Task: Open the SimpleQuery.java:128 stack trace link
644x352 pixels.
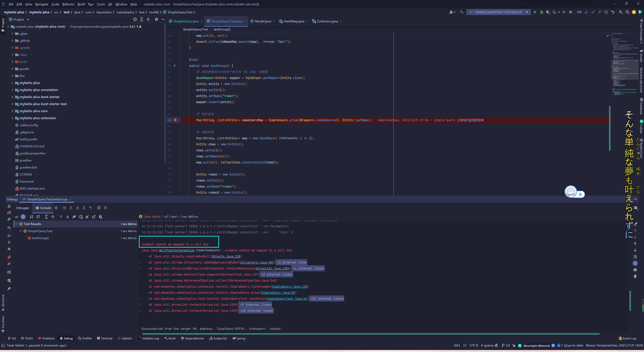Action: [x=289, y=287]
